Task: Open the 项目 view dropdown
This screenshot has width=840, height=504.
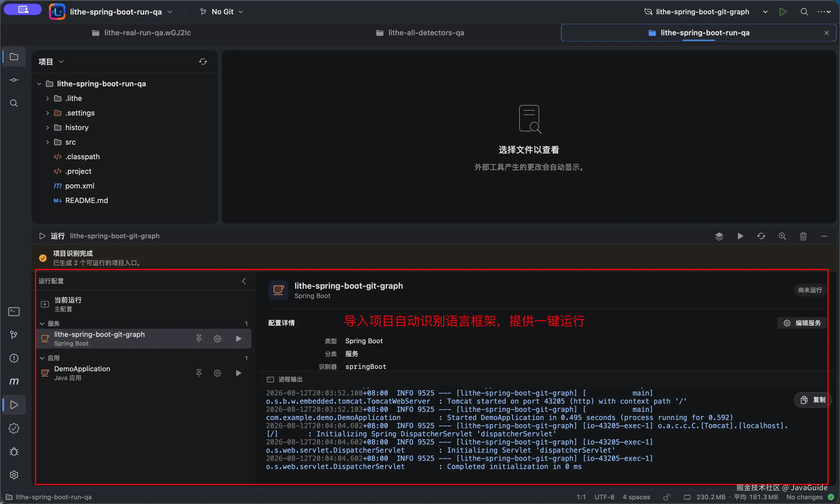Action: point(51,62)
